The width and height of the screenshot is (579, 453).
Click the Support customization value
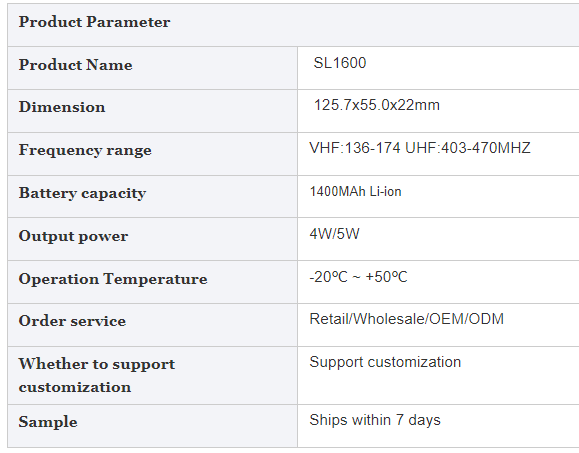[385, 362]
